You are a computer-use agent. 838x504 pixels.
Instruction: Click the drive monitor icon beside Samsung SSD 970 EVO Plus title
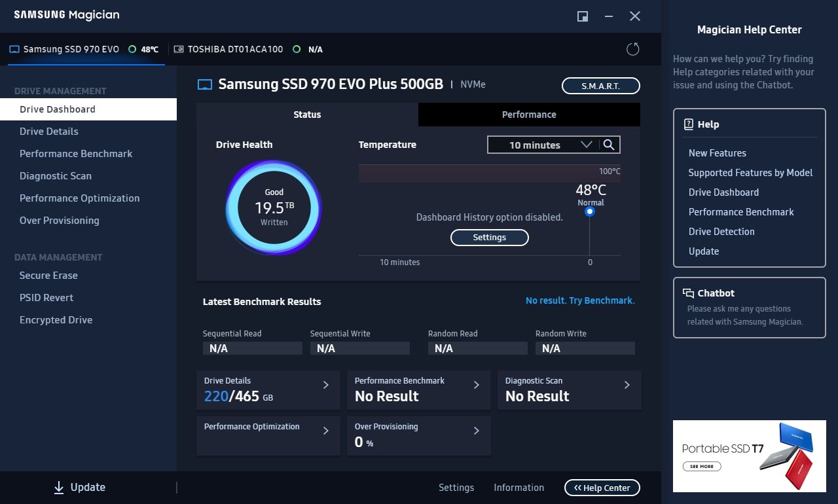tap(204, 84)
